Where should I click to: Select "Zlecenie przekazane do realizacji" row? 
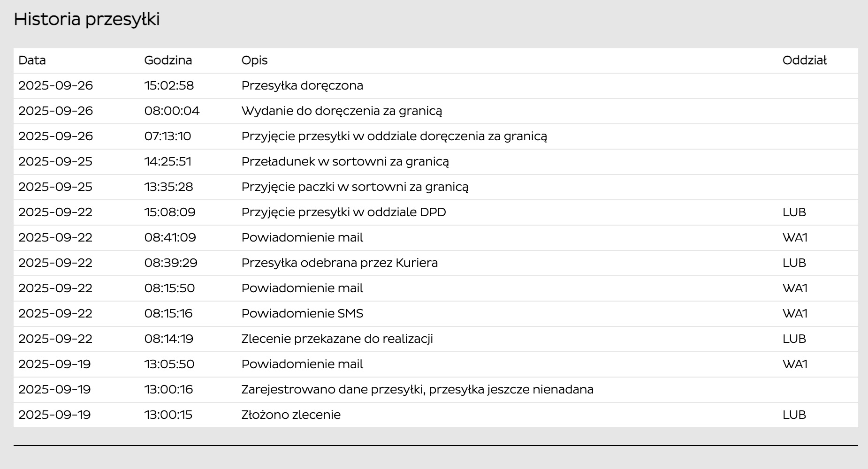point(337,339)
